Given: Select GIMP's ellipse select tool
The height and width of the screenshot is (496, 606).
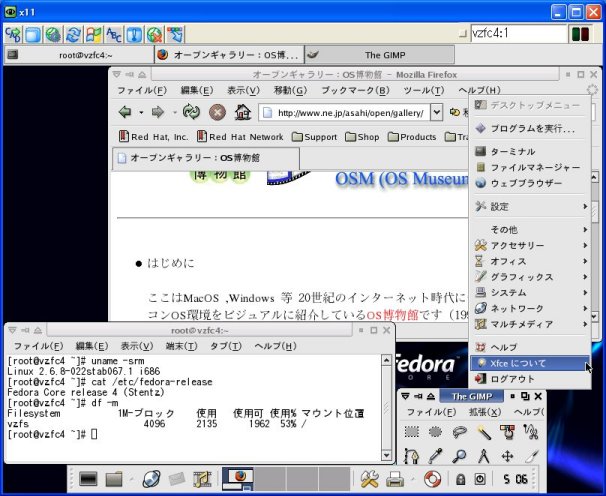Looking at the screenshot, I should 436,431.
